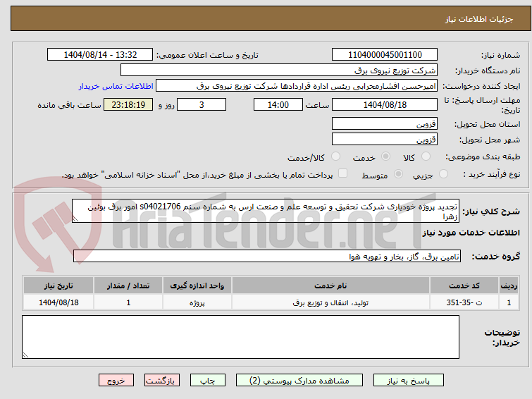This screenshot has height=399, width=532.
Task: Click the پاسخ به نیاز button
Action: pos(409,381)
